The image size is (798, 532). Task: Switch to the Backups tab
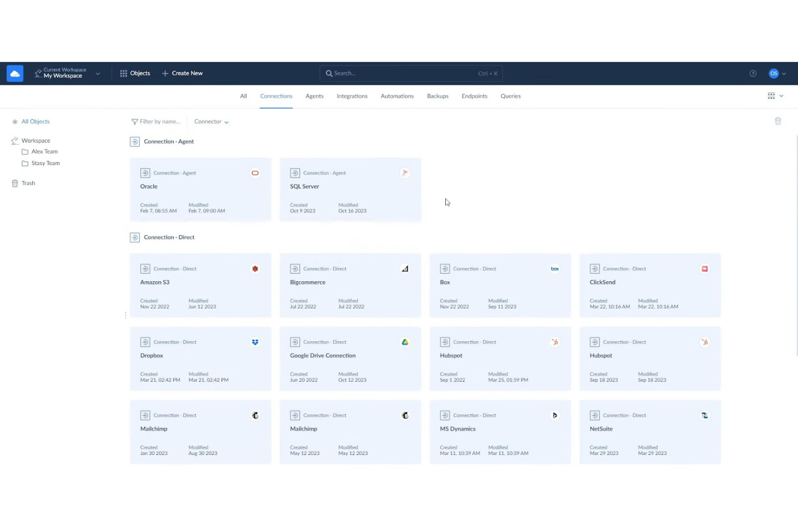tap(437, 96)
